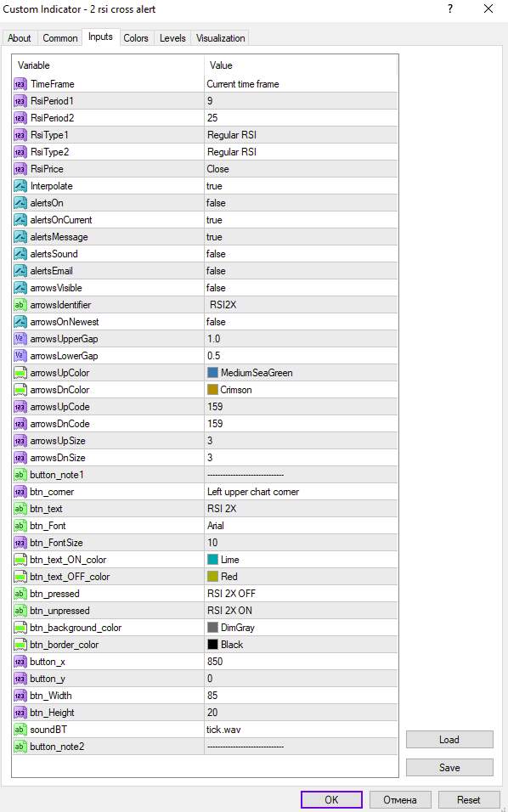Click the integer icon beside TimeFrame

point(20,84)
